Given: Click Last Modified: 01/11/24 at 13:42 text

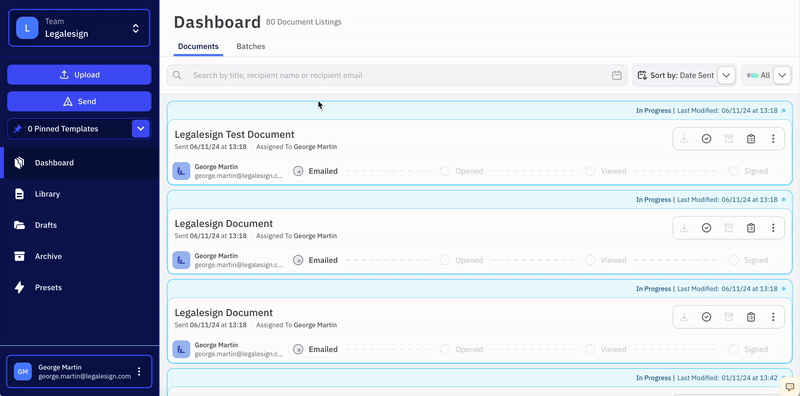Looking at the screenshot, I should pyautogui.click(x=727, y=378).
